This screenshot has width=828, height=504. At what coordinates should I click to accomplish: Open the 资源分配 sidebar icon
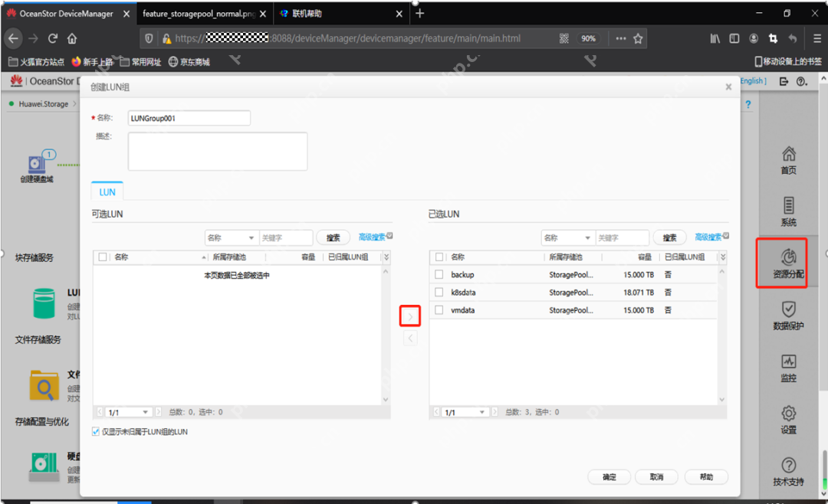click(x=788, y=262)
